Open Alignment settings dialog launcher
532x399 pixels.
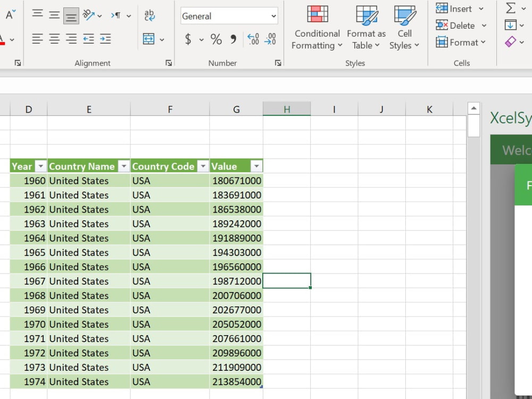(169, 63)
